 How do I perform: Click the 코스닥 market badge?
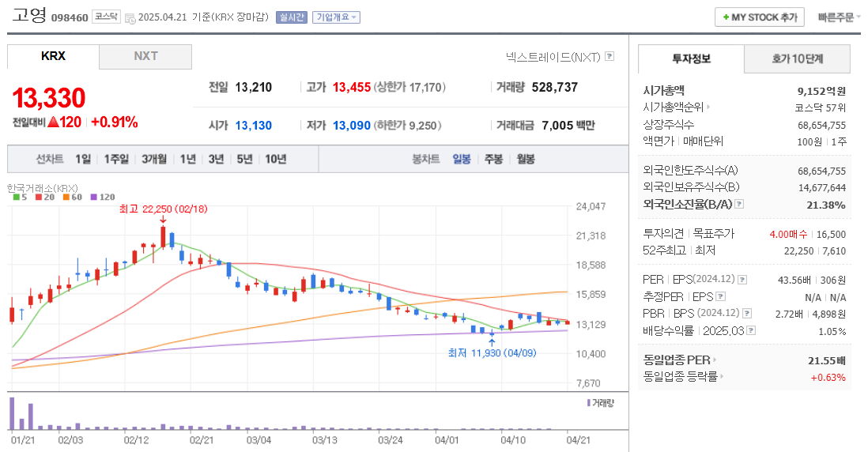106,17
